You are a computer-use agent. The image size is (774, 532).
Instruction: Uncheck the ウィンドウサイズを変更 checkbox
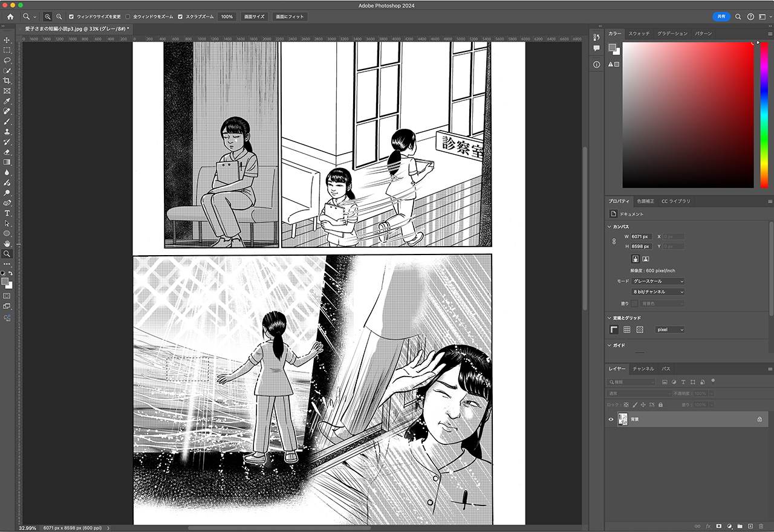tap(72, 17)
